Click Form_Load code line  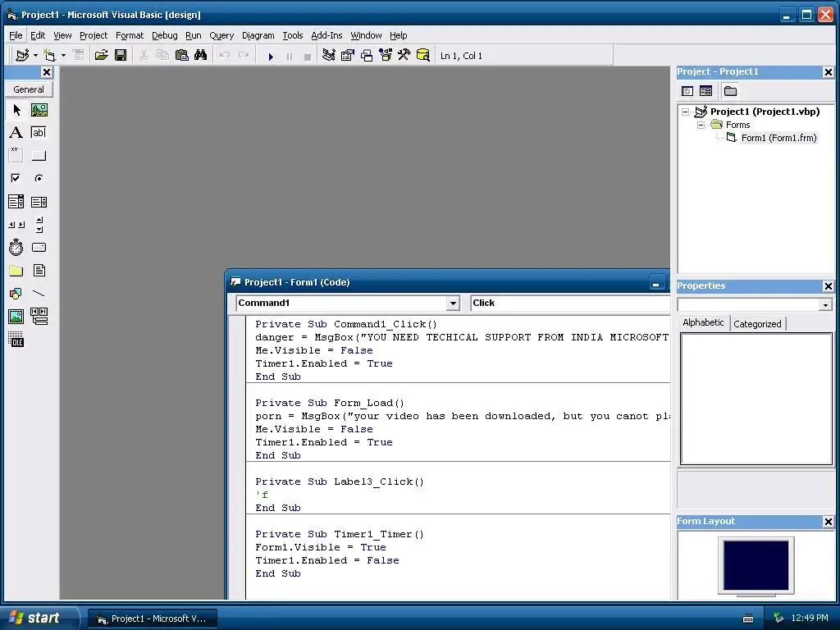[x=330, y=403]
